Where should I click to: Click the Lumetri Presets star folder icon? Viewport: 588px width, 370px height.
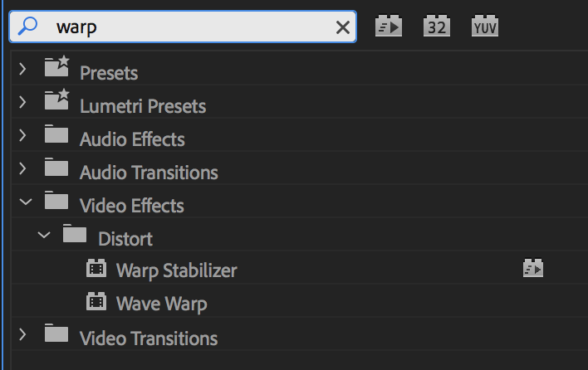pos(56,102)
